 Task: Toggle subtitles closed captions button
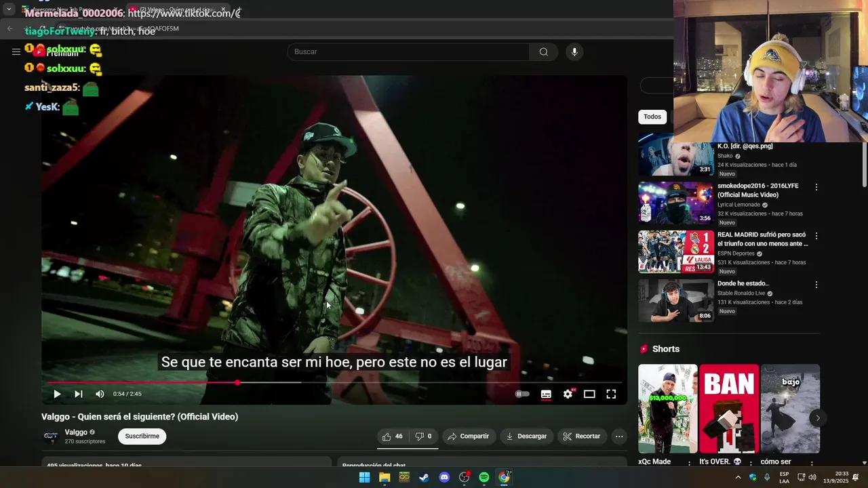(546, 394)
